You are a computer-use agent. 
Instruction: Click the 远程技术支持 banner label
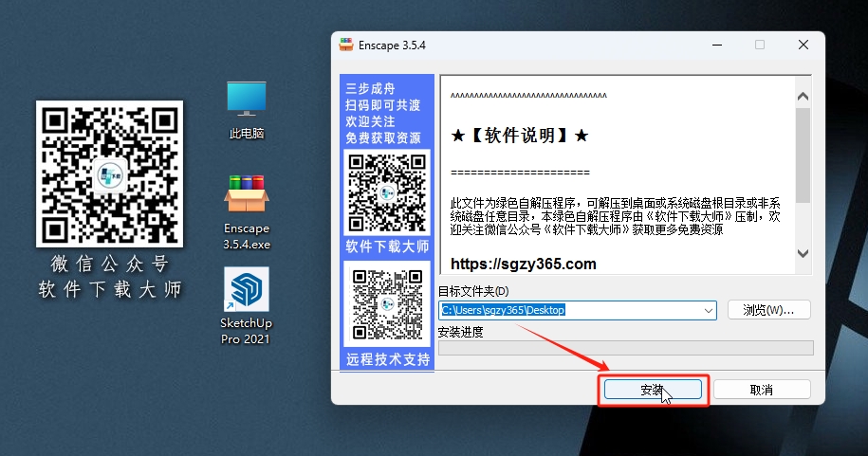388,359
